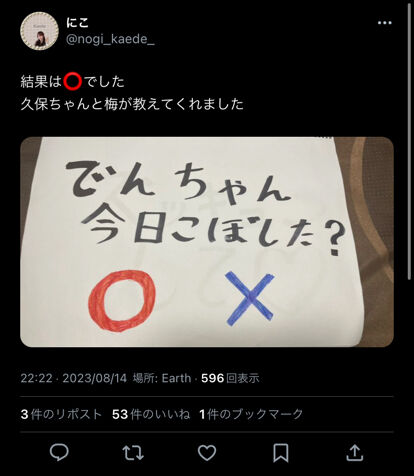Open にこ's profile avatar
Screen dimensions: 414x476
click(40, 31)
